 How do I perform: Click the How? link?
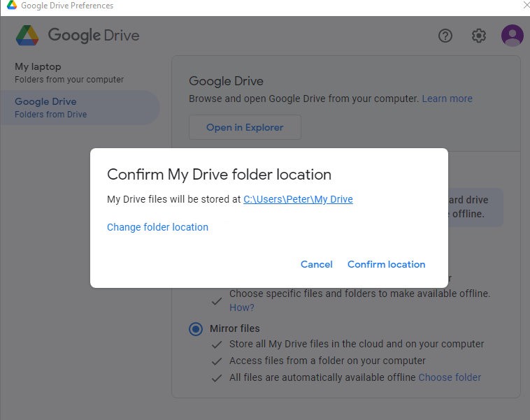(242, 307)
